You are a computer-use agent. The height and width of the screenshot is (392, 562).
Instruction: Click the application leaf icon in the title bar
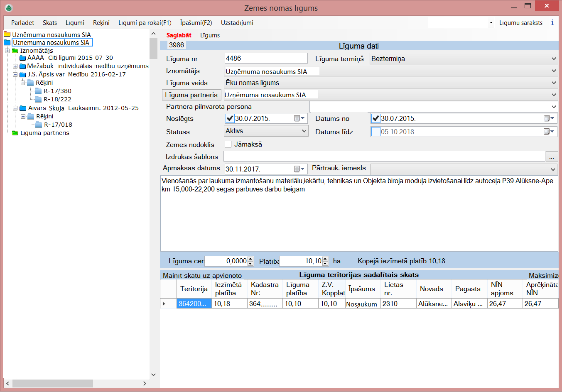[x=9, y=8]
